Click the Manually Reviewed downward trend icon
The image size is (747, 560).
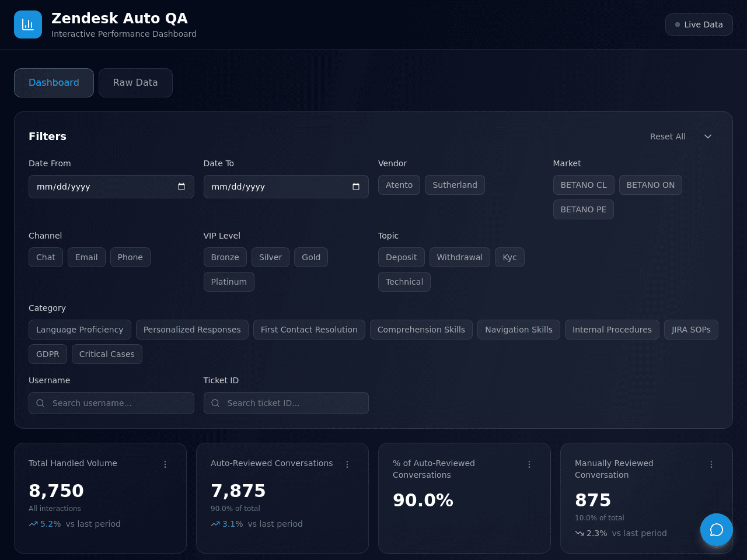[x=580, y=533]
